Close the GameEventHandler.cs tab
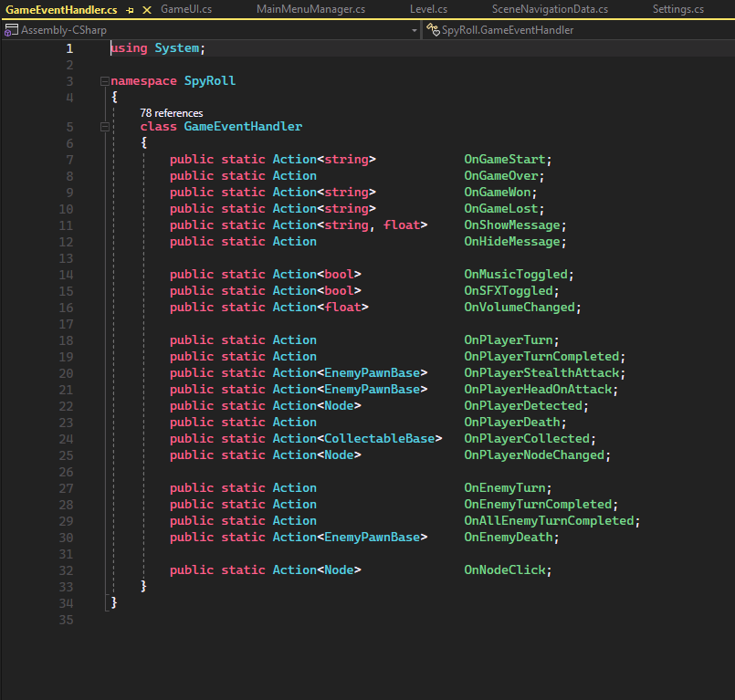Viewport: 735px width, 700px height. [x=146, y=10]
